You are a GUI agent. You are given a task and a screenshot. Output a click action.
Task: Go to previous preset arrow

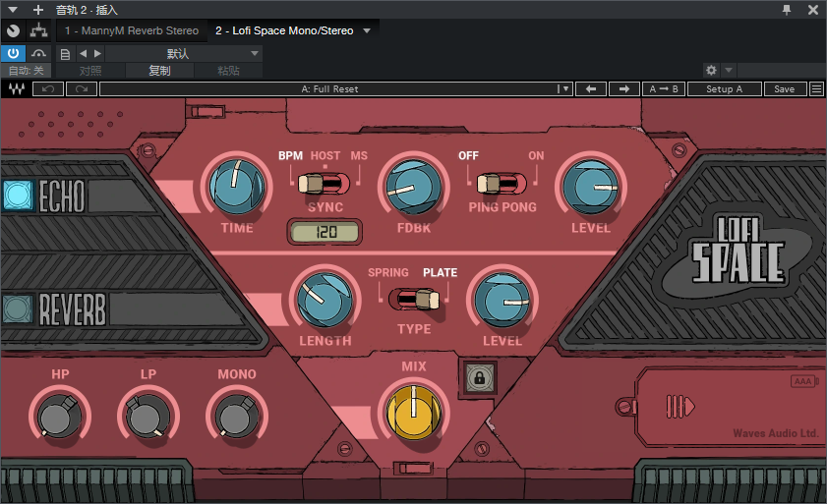[x=83, y=53]
